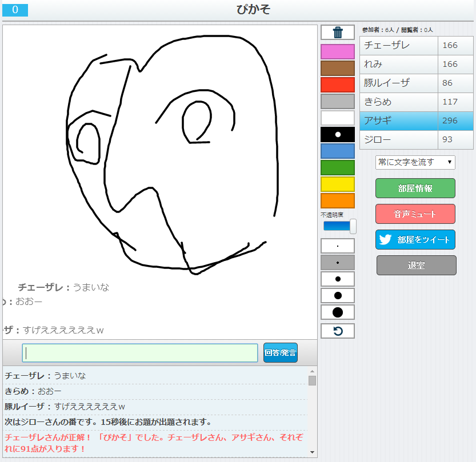Click chat log scrollbar down arrow

312,452
